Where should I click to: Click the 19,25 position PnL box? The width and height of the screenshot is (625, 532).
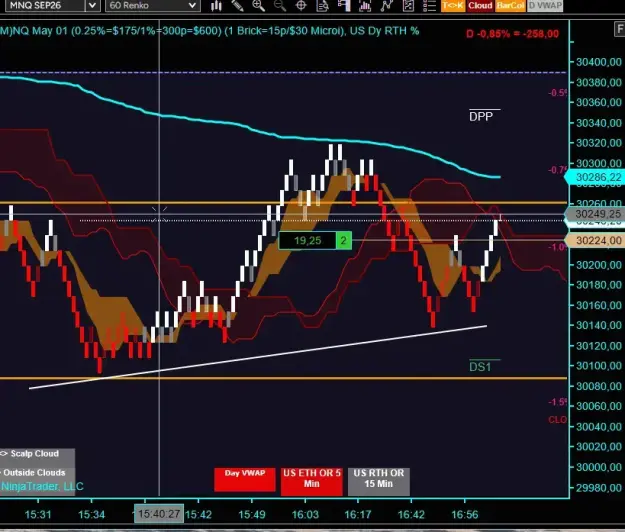(307, 241)
